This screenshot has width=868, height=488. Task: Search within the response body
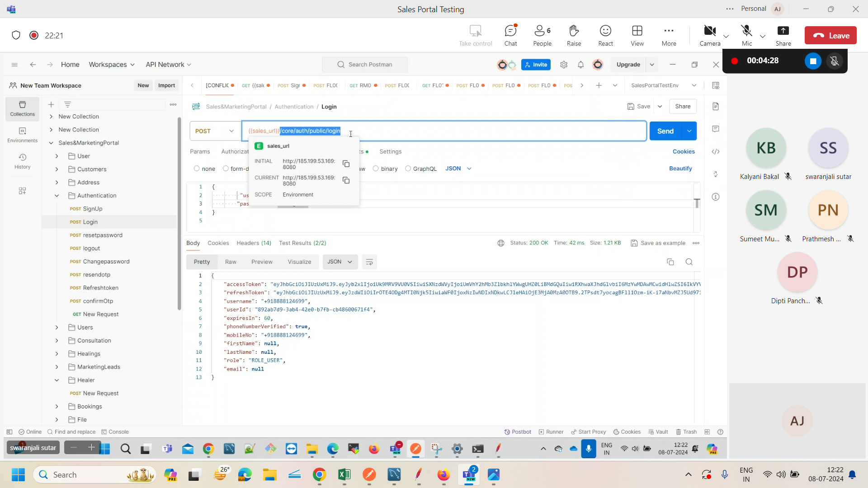tap(689, 262)
